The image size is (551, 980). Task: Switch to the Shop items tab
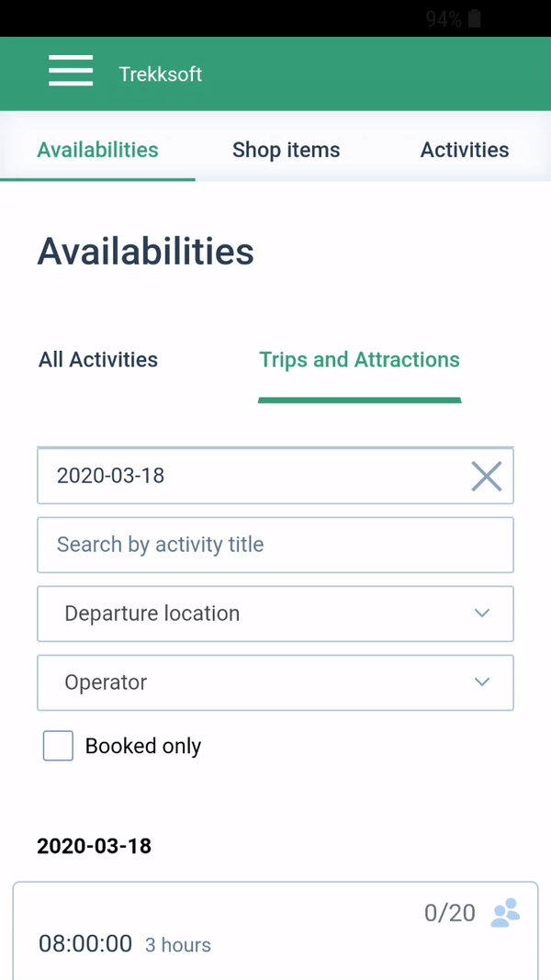(x=286, y=150)
